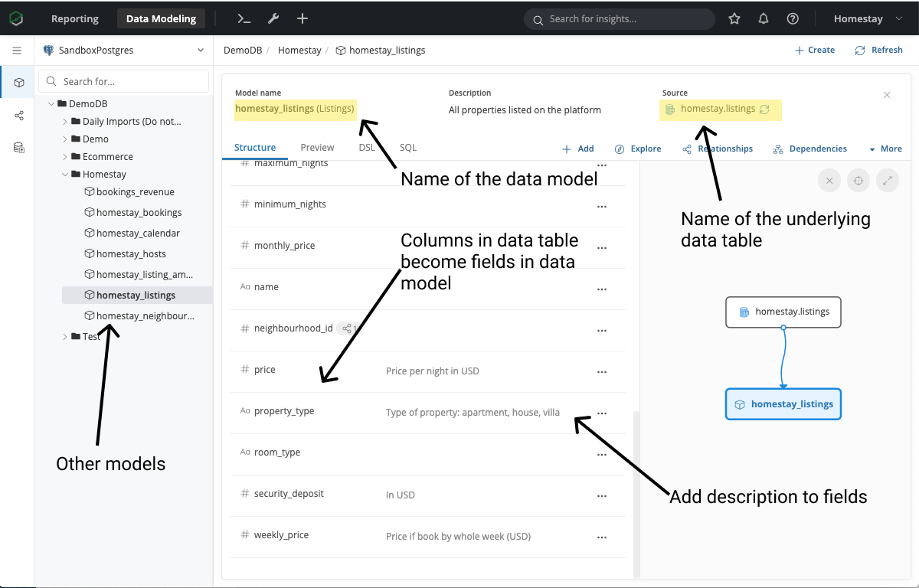The width and height of the screenshot is (919, 588).
Task: Click the star favorites icon near search
Action: coord(734,18)
